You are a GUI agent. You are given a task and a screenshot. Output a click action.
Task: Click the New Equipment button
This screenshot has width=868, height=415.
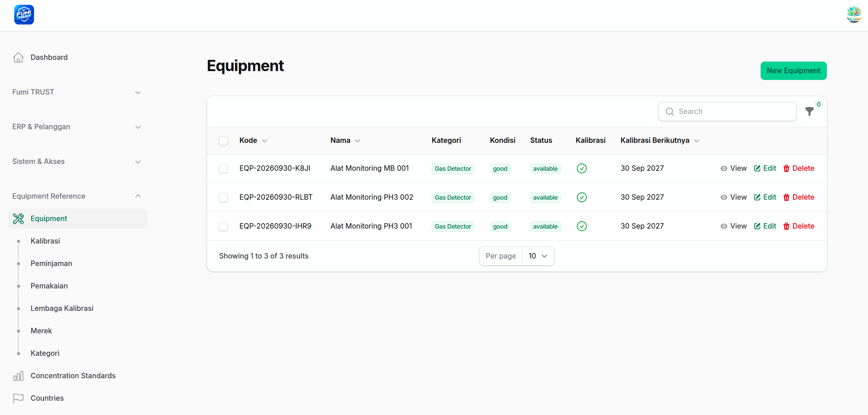(794, 71)
